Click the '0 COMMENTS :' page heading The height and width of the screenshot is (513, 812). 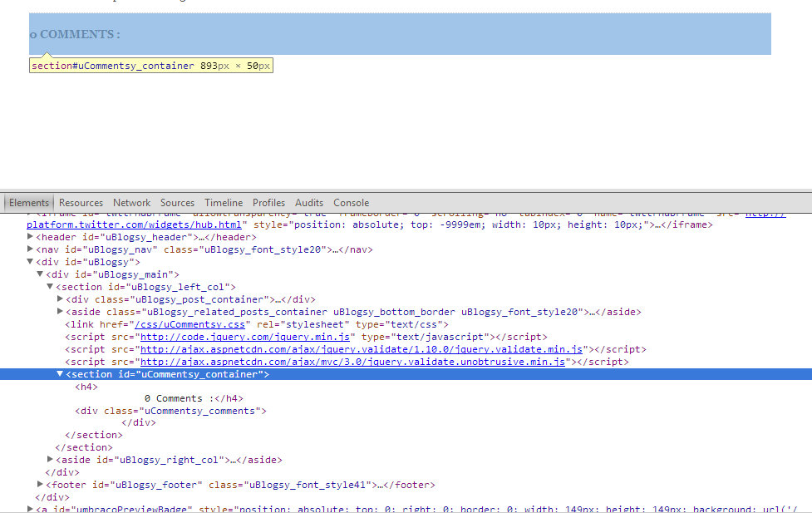click(75, 34)
